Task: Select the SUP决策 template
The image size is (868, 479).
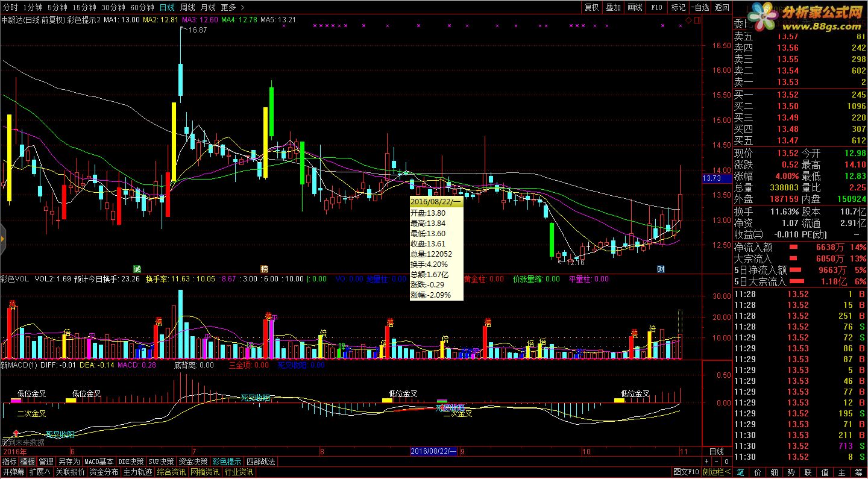Action: coord(162,462)
